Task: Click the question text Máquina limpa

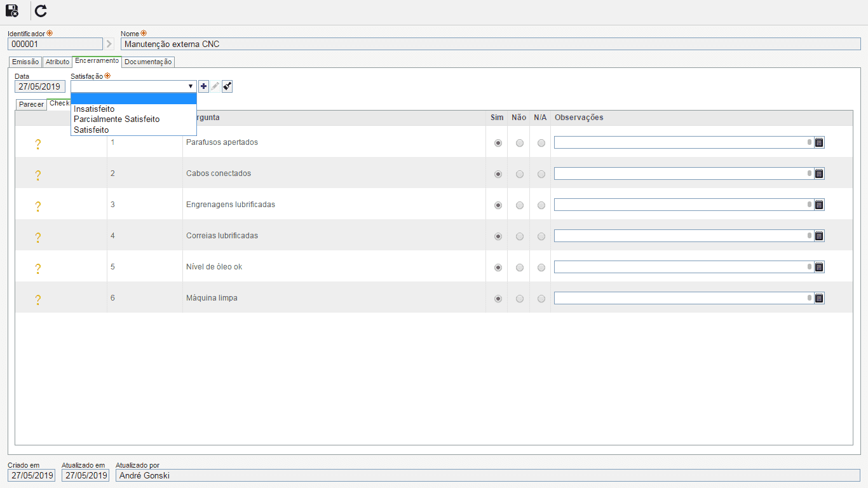Action: (212, 298)
